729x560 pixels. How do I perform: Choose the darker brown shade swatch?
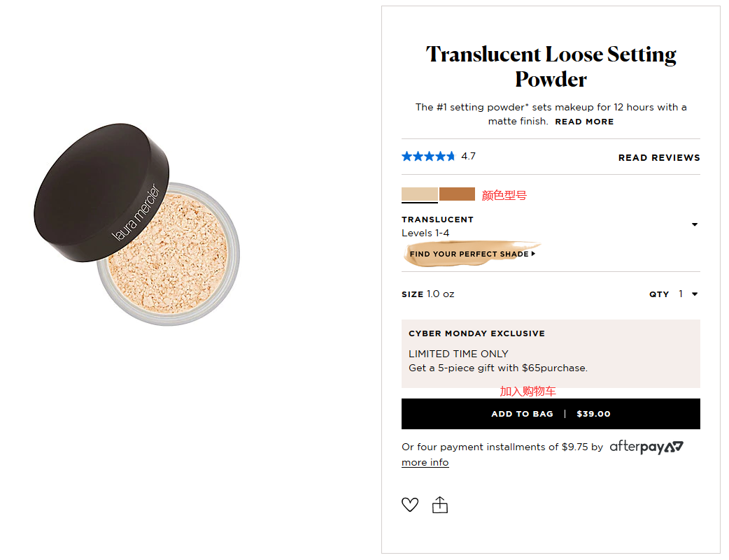(457, 194)
